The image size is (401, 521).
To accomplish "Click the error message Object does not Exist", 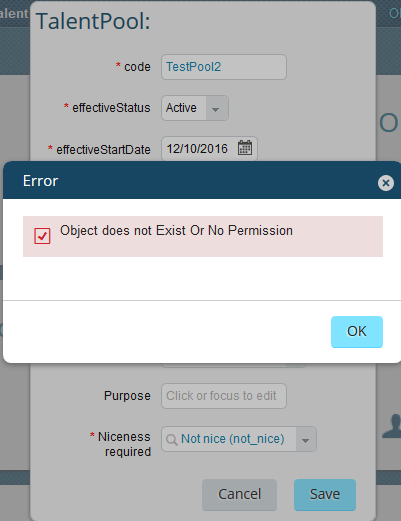I will pos(176,231).
